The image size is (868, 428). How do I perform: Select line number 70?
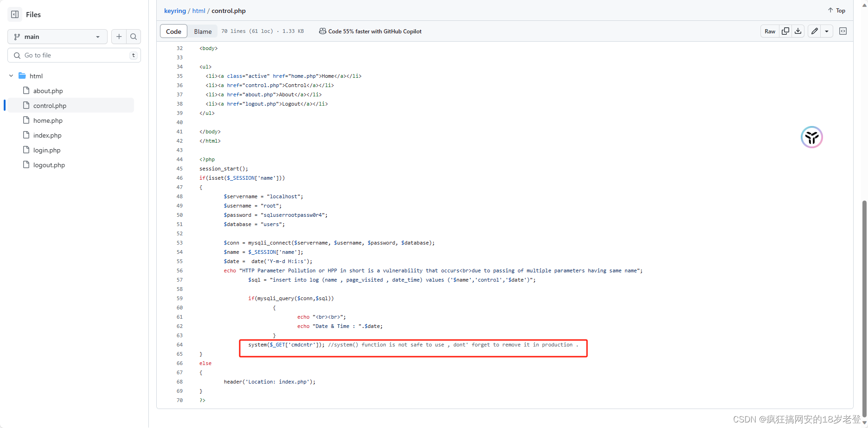[179, 400]
